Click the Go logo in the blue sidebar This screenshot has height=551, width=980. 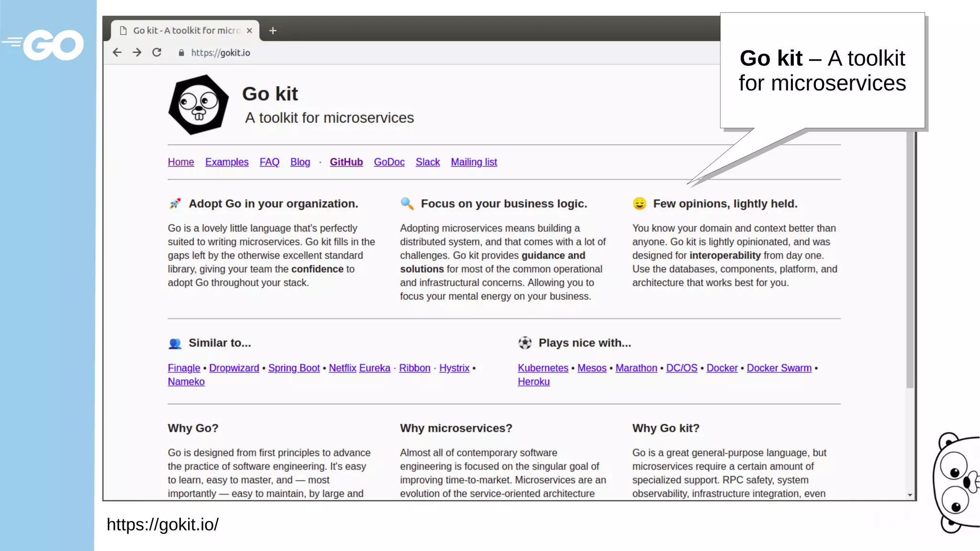pos(48,45)
